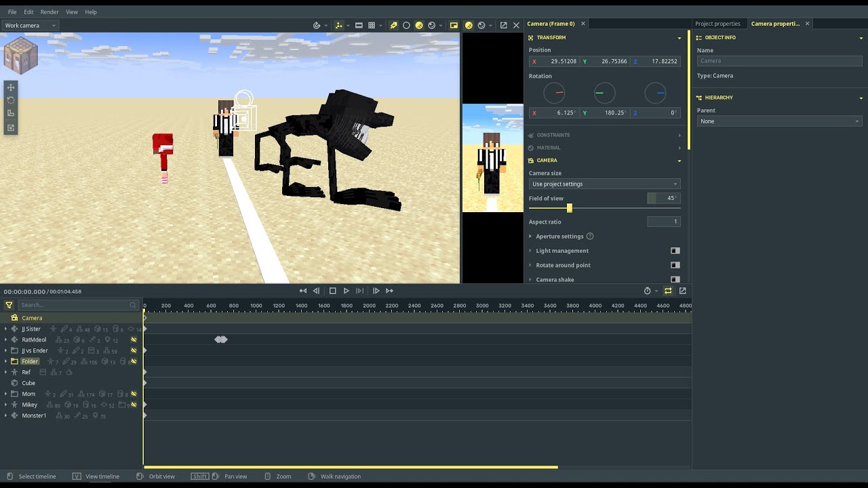Expand the JJ Sister timeline item
Viewport: 868px width, 488px height.
(5, 329)
